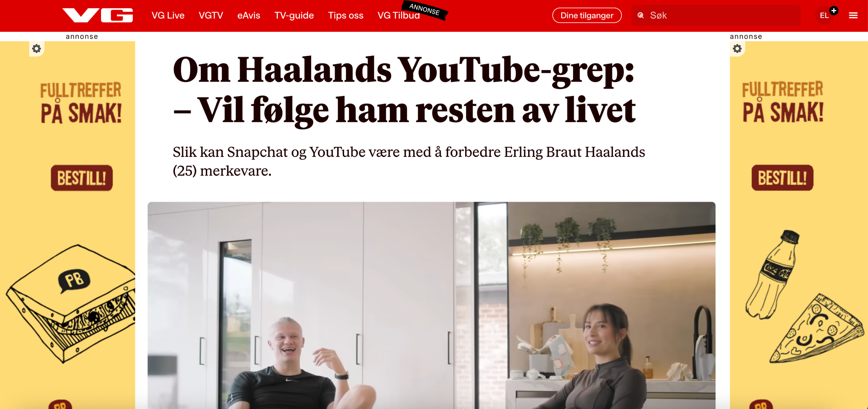Visit VG Tilbud ad link
The image size is (868, 409).
(399, 15)
